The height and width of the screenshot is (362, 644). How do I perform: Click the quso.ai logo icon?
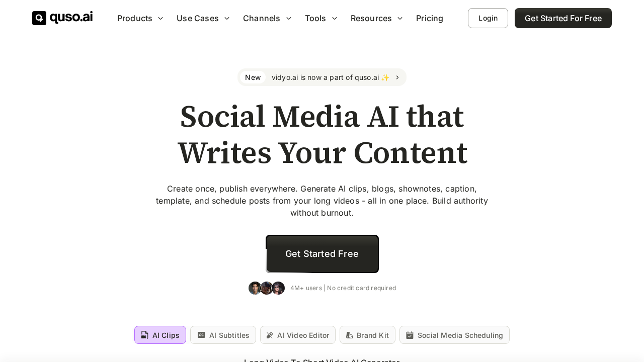click(39, 18)
